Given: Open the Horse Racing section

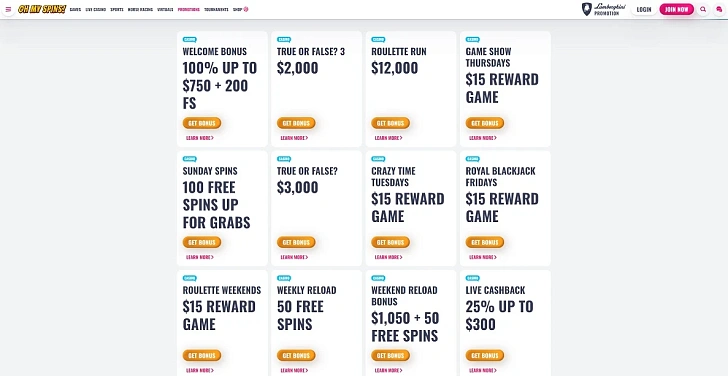Looking at the screenshot, I should (x=140, y=9).
